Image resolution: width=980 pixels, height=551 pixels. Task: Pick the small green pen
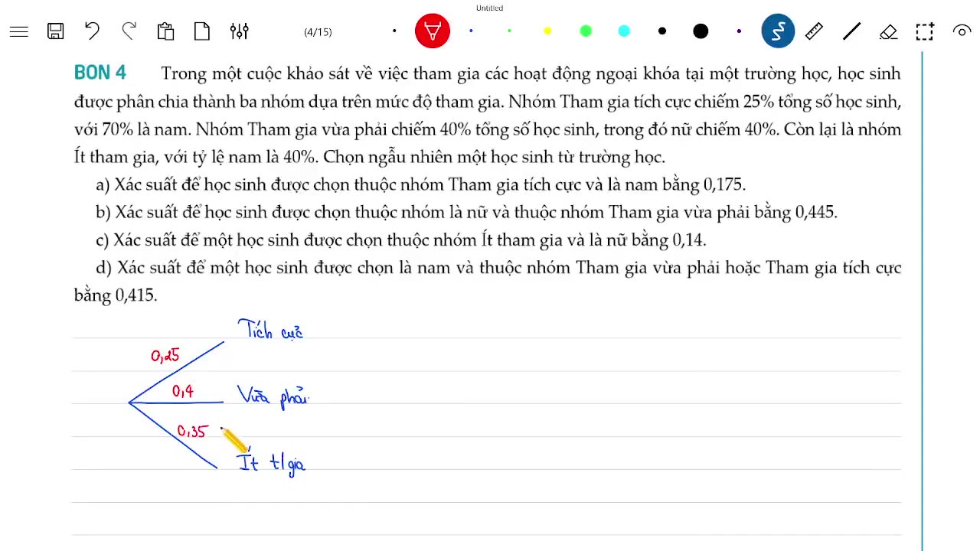click(x=509, y=31)
